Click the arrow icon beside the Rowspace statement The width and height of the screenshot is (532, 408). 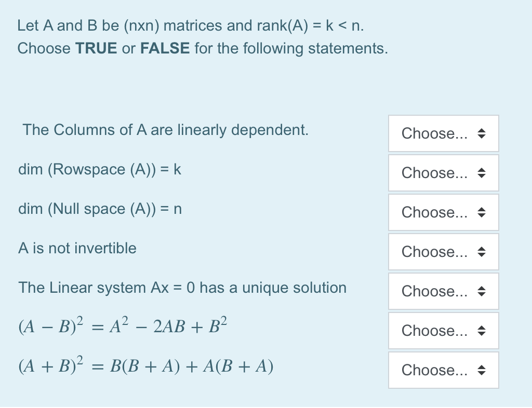tap(482, 173)
